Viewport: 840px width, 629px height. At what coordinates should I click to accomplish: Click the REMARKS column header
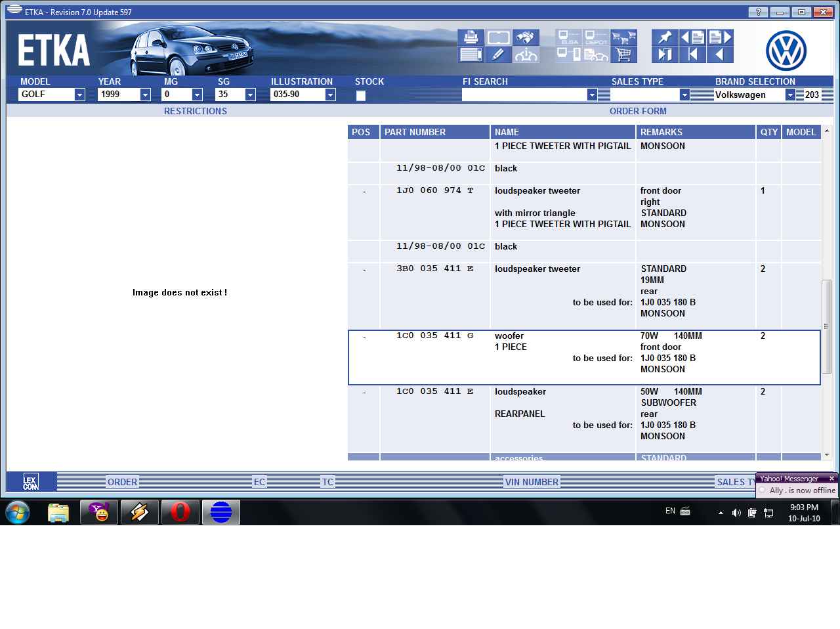tap(696, 132)
